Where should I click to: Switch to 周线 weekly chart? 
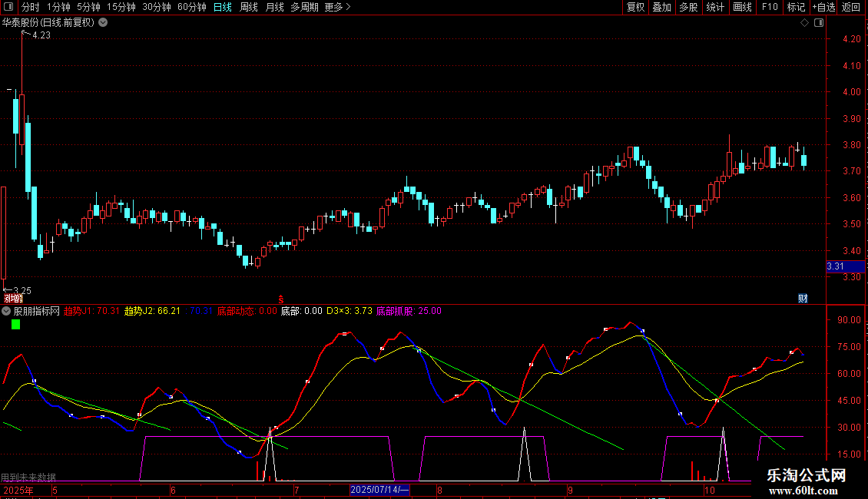point(249,7)
